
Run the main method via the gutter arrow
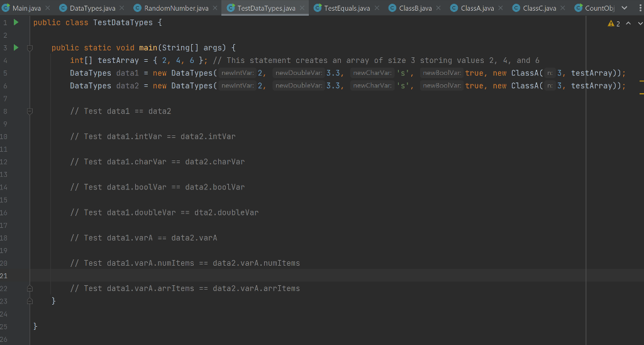tap(16, 48)
